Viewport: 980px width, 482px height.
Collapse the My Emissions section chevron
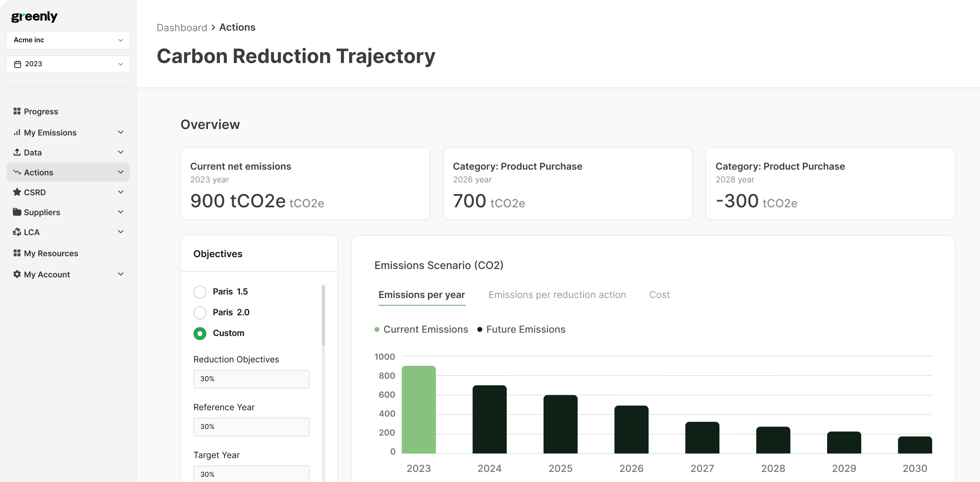pyautogui.click(x=121, y=132)
